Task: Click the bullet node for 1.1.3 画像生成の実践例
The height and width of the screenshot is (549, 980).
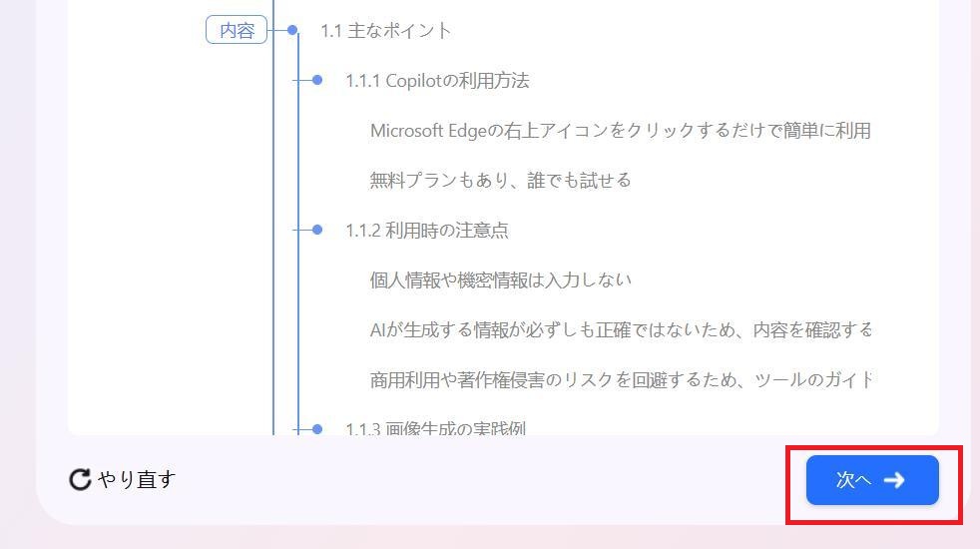Action: click(x=317, y=428)
